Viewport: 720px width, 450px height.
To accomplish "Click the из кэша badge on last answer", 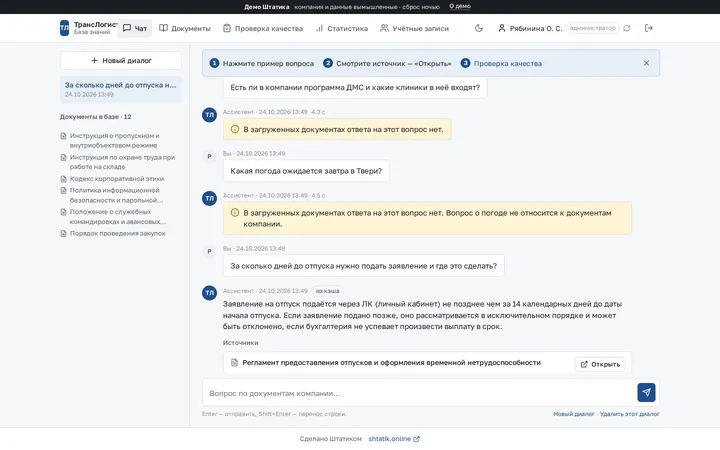I will pos(327,291).
